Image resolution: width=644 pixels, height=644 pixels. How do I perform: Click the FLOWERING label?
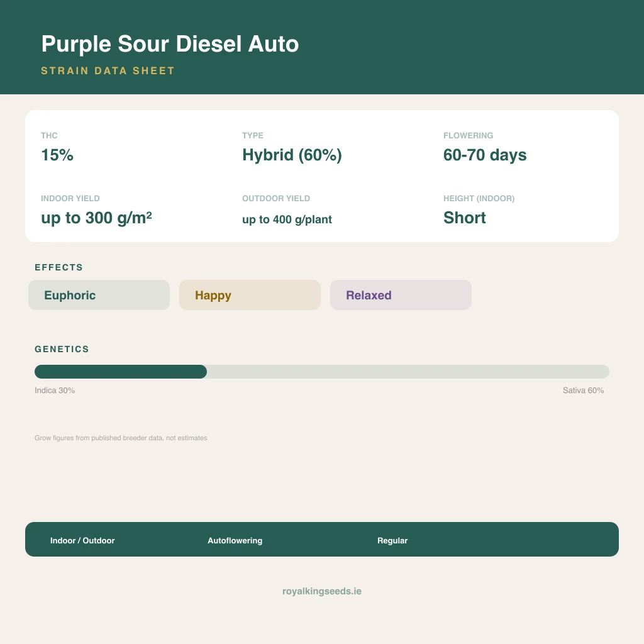coord(468,136)
